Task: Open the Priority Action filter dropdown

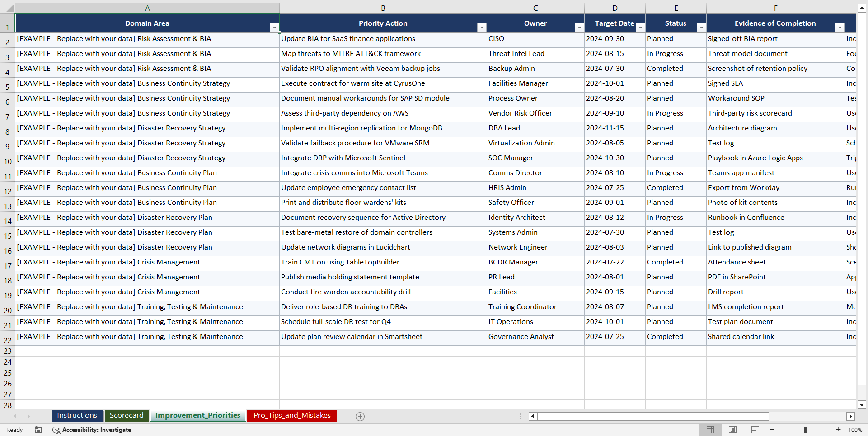Action: [x=481, y=27]
